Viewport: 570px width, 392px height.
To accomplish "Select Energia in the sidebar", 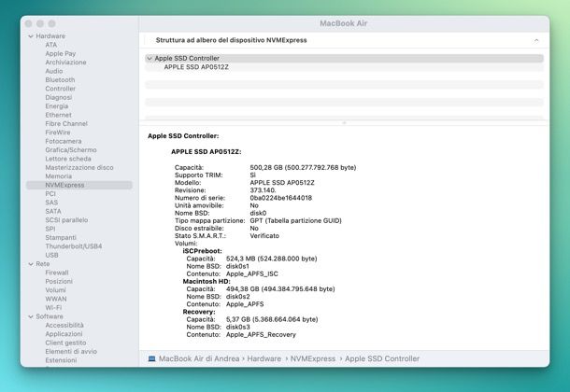I will (x=57, y=106).
